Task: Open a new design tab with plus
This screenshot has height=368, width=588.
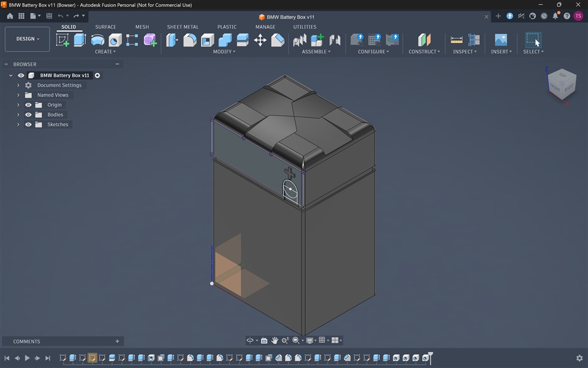Action: click(x=498, y=16)
